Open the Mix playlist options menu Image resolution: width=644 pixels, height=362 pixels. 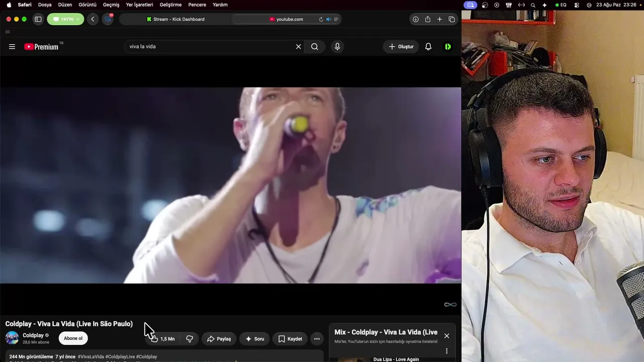point(447,351)
